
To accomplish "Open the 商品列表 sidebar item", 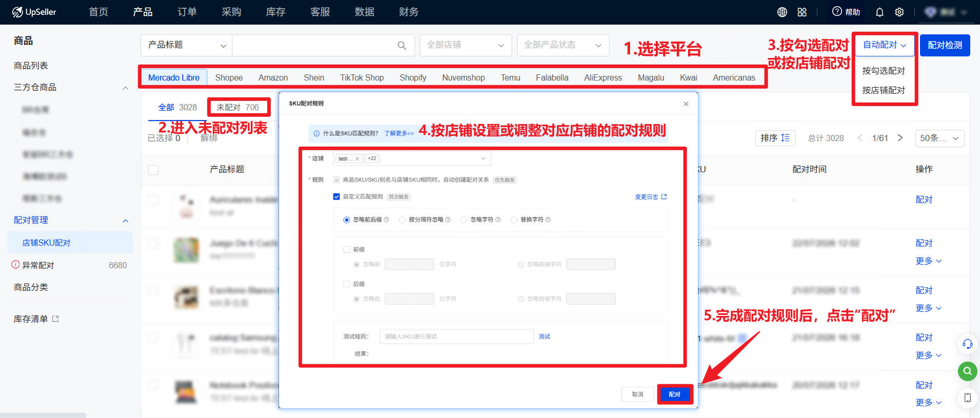I will pos(31,66).
